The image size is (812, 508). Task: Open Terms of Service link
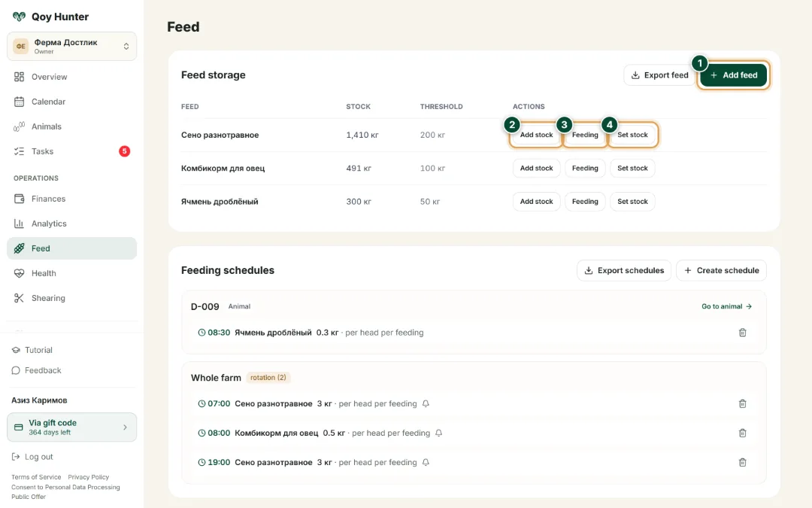pos(36,477)
